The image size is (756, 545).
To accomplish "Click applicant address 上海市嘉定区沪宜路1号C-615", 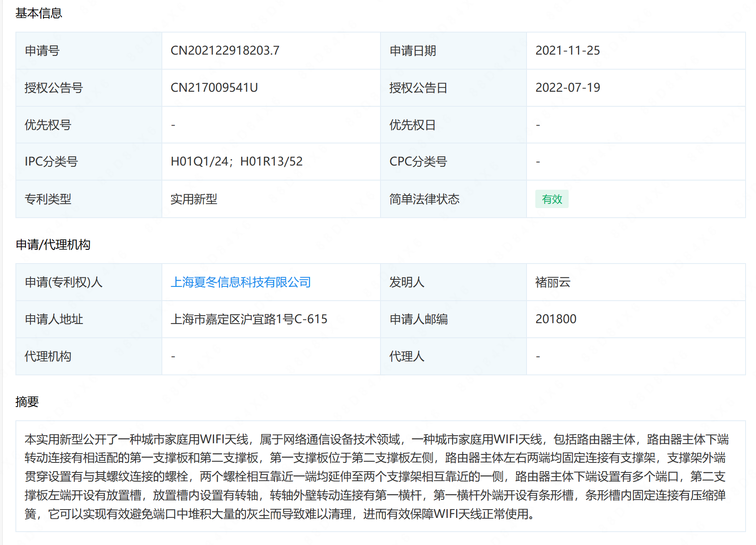I will (x=249, y=319).
